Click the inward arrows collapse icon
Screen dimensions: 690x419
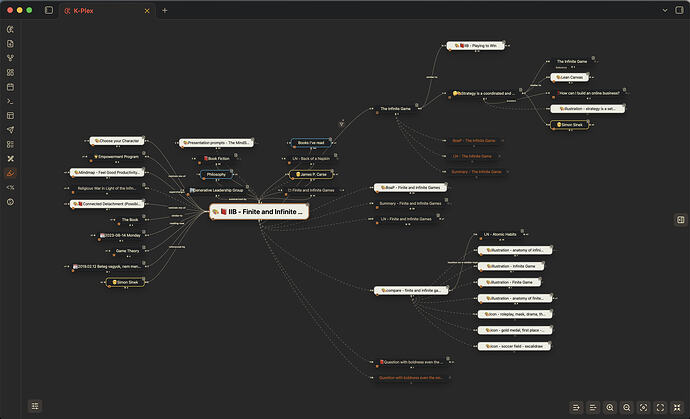677,408
